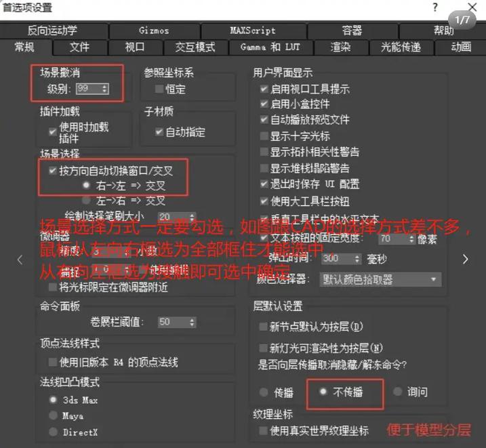Switch to the 视口 tab
The width and height of the screenshot is (486, 448).
135,47
